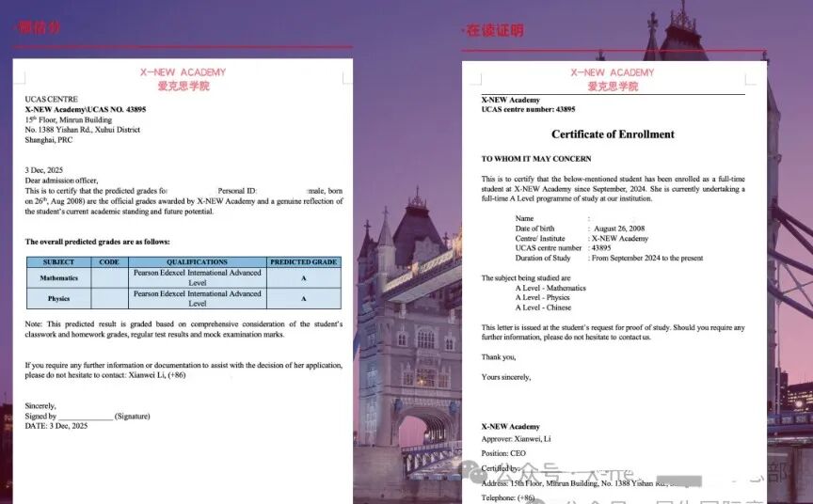This screenshot has height=504, width=813.
Task: Select the blurred red heading above the left letter
Action: coord(39,27)
